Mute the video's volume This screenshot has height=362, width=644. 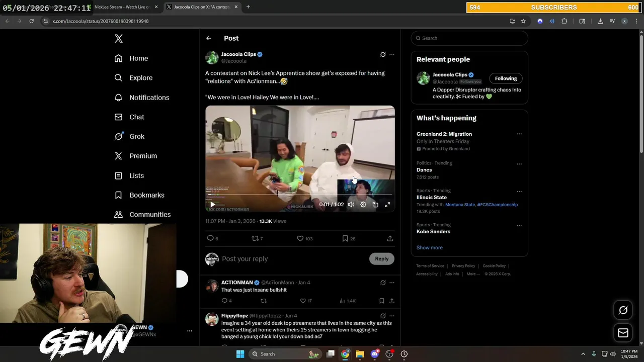[351, 205]
